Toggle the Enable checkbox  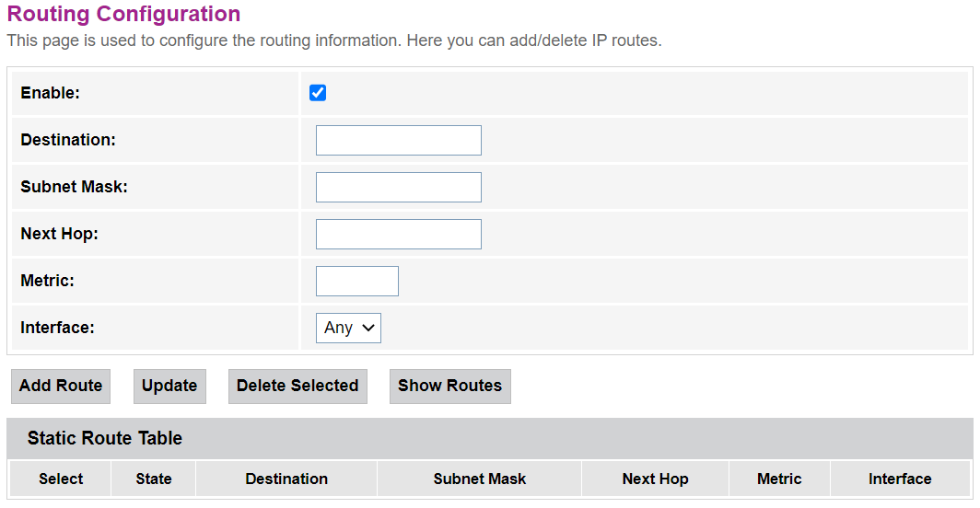point(318,93)
